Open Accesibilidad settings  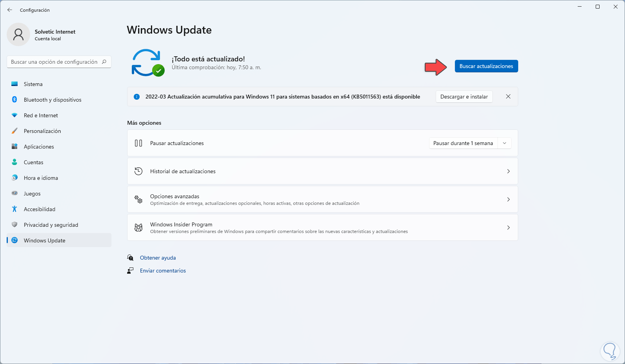click(59, 209)
